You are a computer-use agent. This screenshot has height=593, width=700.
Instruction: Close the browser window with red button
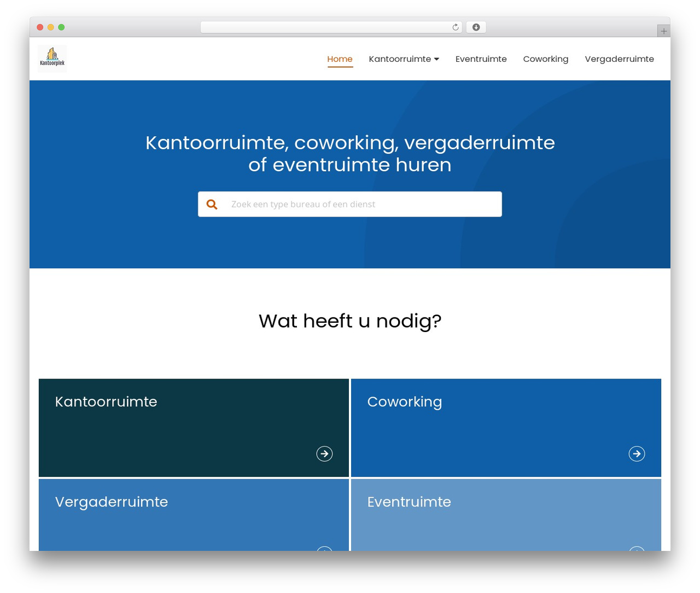(x=40, y=27)
